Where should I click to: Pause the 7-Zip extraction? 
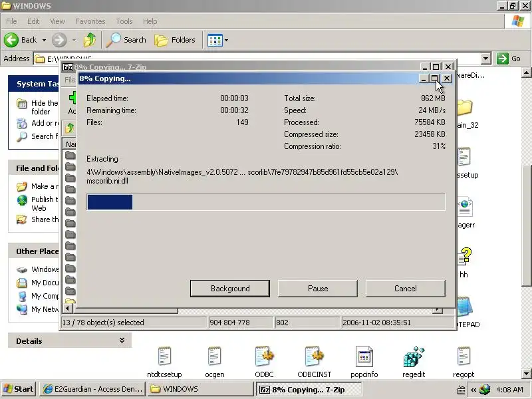point(318,289)
